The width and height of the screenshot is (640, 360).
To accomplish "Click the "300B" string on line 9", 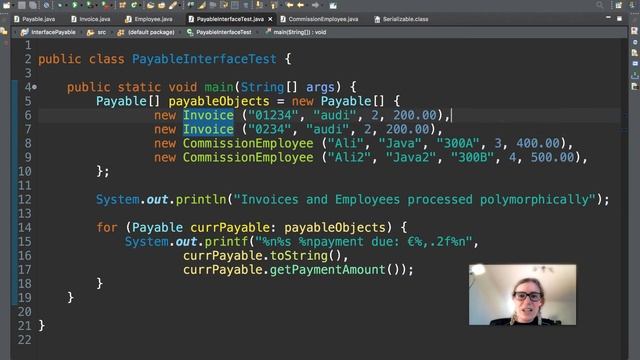I will coord(473,158).
